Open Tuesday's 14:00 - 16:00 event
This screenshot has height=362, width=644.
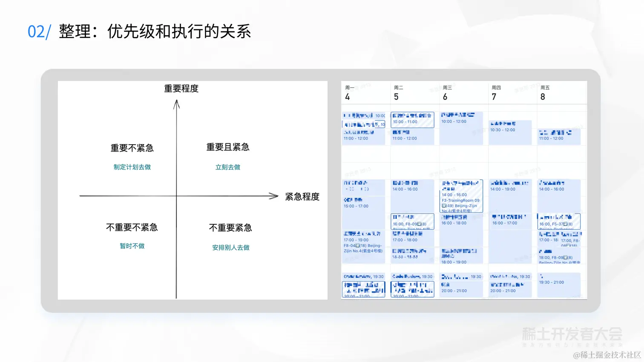click(412, 196)
